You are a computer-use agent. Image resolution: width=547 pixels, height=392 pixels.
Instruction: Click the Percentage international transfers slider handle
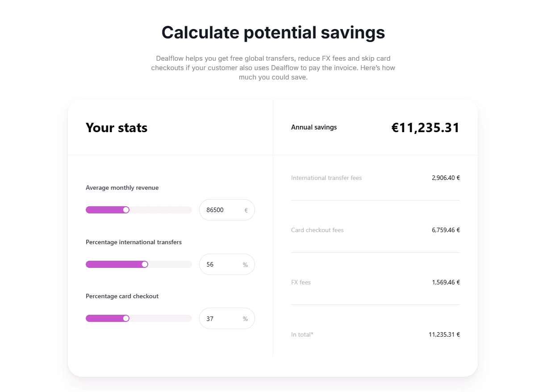[145, 264]
